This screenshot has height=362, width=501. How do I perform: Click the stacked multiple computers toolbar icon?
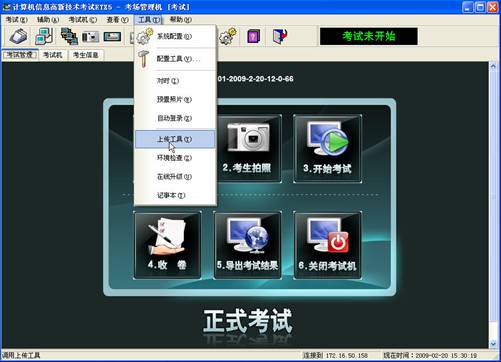coord(69,36)
